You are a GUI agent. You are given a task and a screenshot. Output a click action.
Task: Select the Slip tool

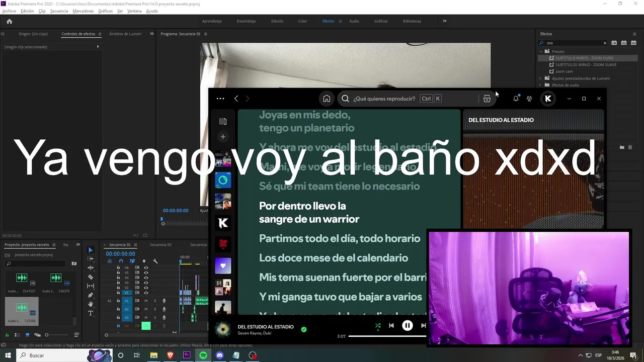pyautogui.click(x=91, y=286)
